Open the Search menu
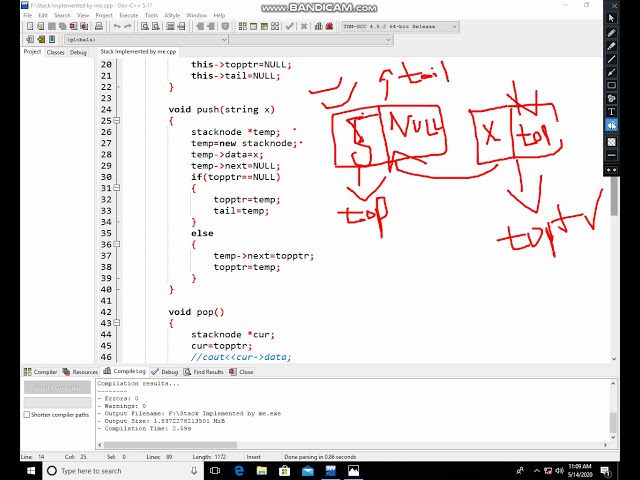The width and height of the screenshot is (640, 480). tap(62, 15)
